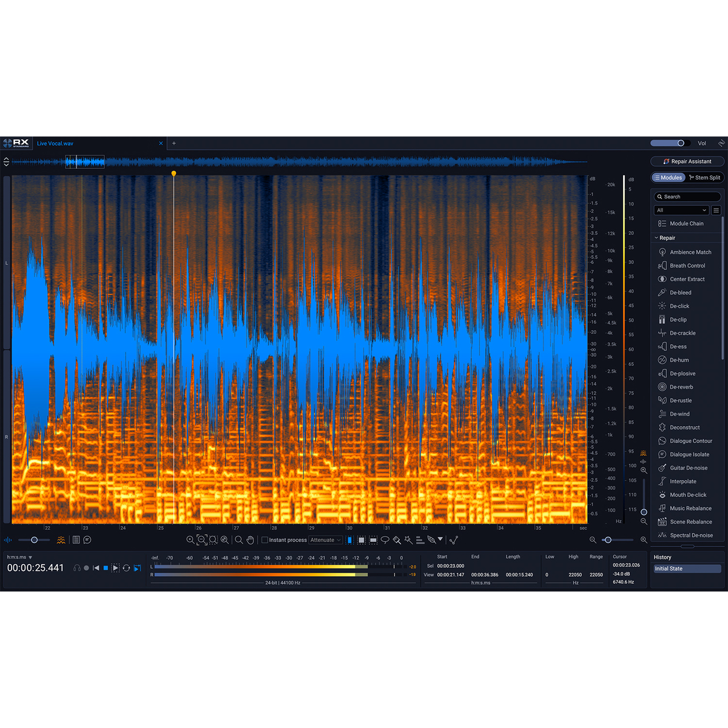Activate the Hand grab tool
Screen dimensions: 728x728
click(250, 540)
